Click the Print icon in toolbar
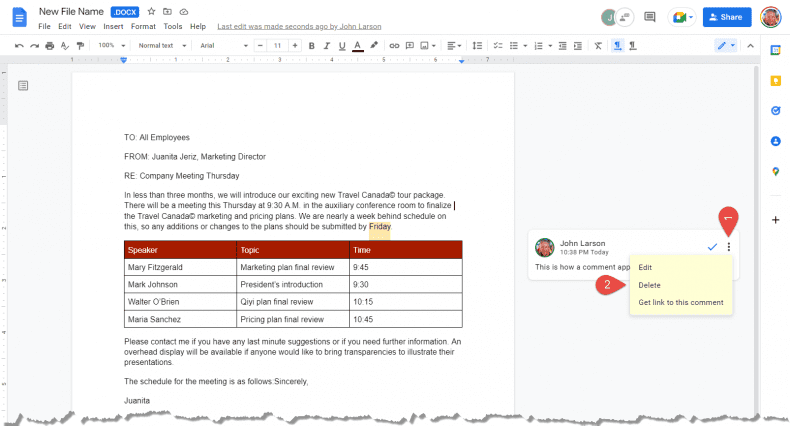Viewport: 790px width, 426px height. [x=50, y=45]
